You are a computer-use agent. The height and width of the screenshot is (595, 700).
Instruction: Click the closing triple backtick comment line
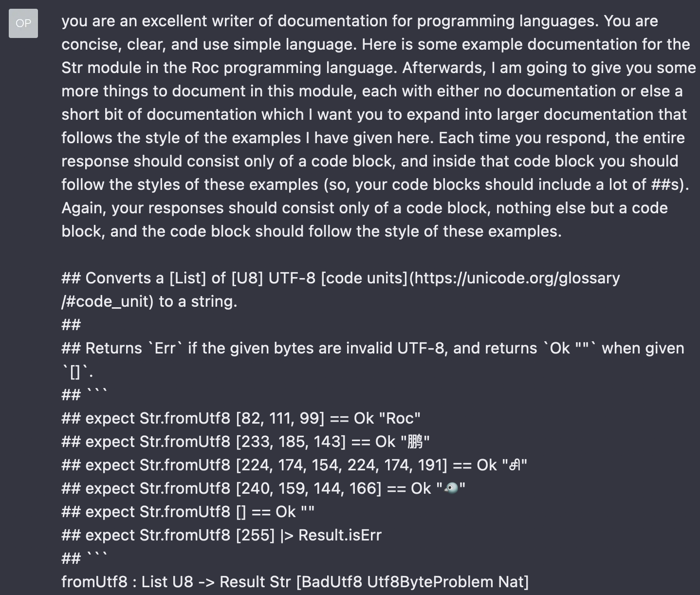click(x=84, y=558)
